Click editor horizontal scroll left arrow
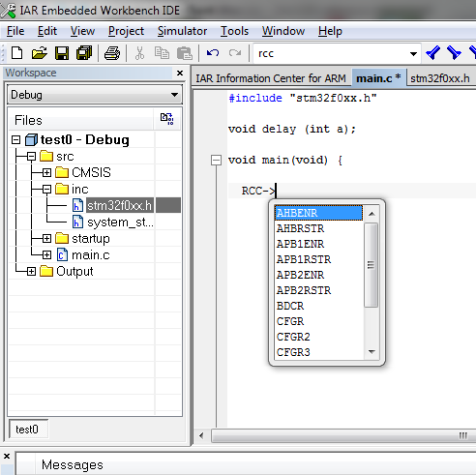476x475 pixels. tap(201, 436)
